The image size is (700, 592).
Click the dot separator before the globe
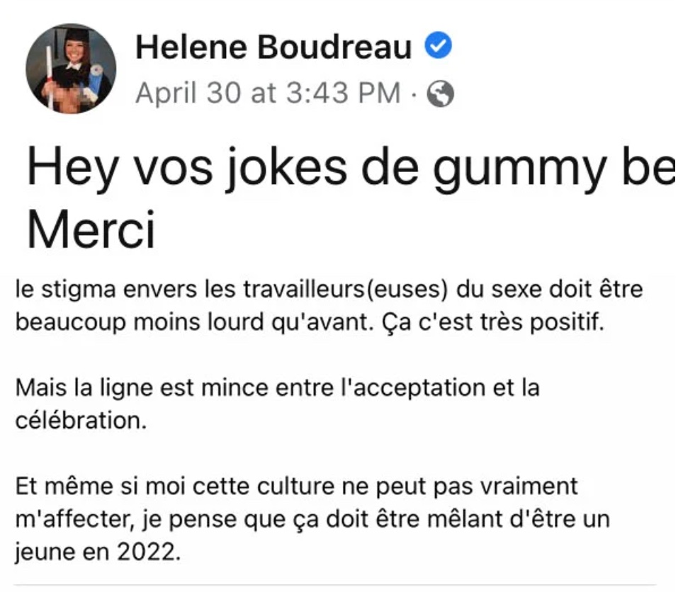[x=414, y=93]
